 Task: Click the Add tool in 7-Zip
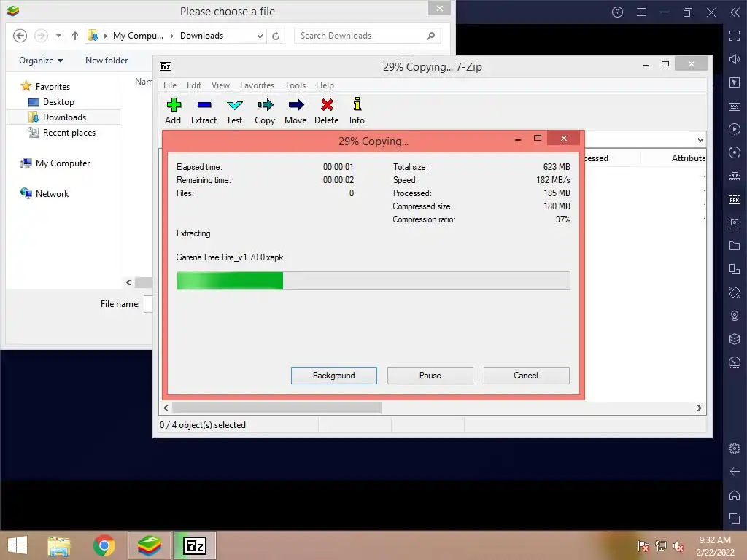click(173, 111)
